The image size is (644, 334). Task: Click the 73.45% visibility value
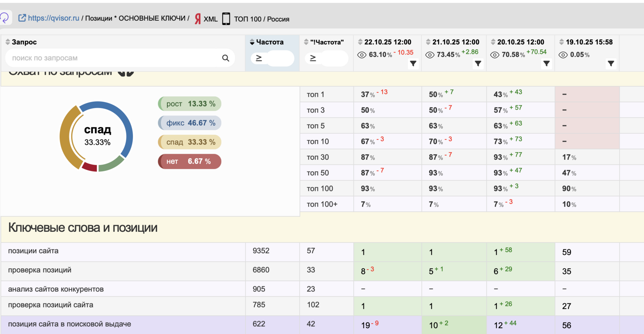click(x=449, y=55)
